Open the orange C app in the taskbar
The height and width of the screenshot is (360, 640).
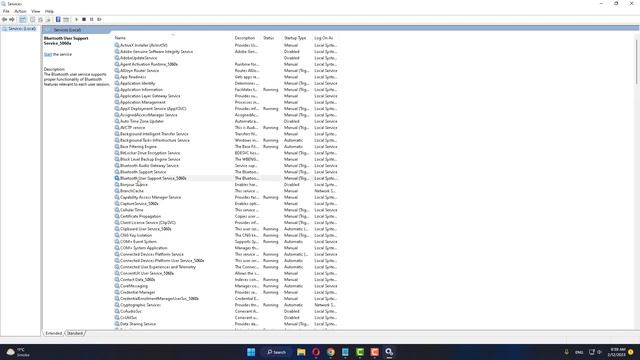375,352
